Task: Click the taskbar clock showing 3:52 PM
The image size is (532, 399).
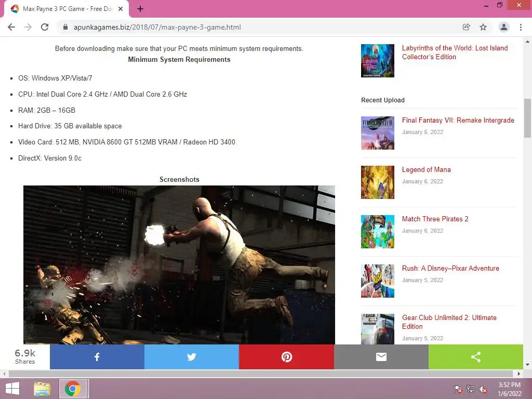Action: [509, 389]
